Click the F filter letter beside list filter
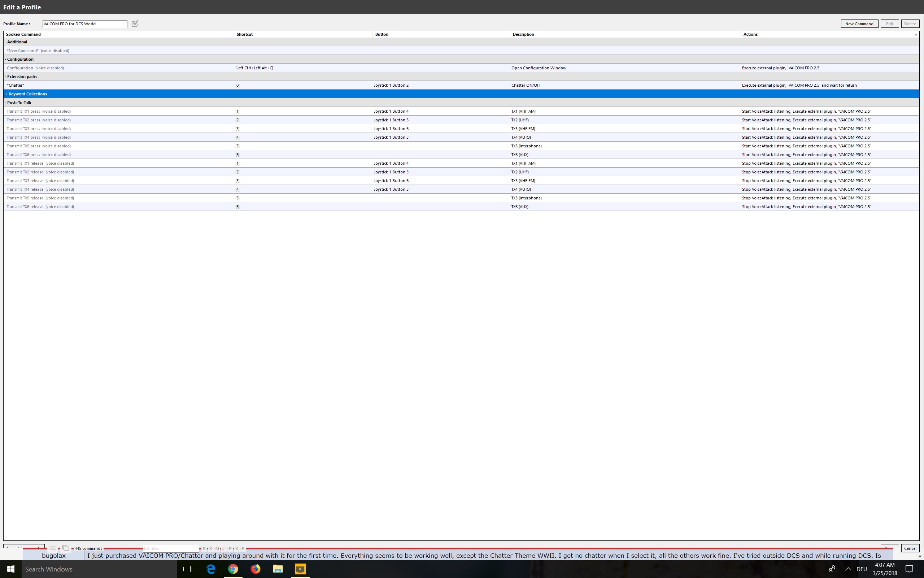The height and width of the screenshot is (578, 924). point(243,549)
